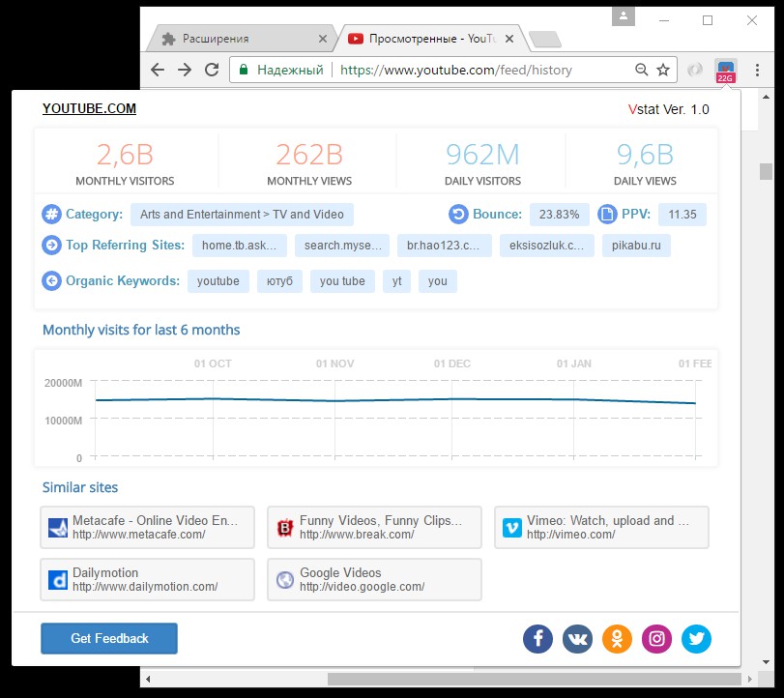This screenshot has height=698, width=784.
Task: Close the Просмотренные YouTube tab
Action: click(509, 39)
